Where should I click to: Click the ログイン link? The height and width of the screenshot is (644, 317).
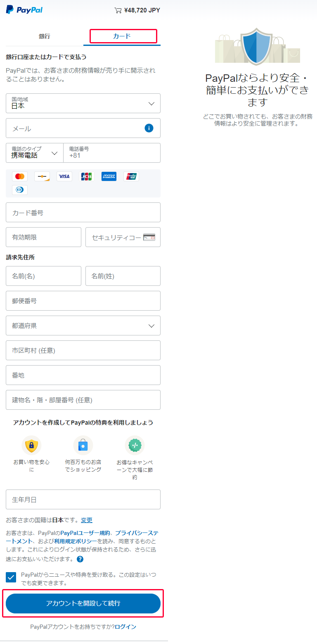click(125, 627)
